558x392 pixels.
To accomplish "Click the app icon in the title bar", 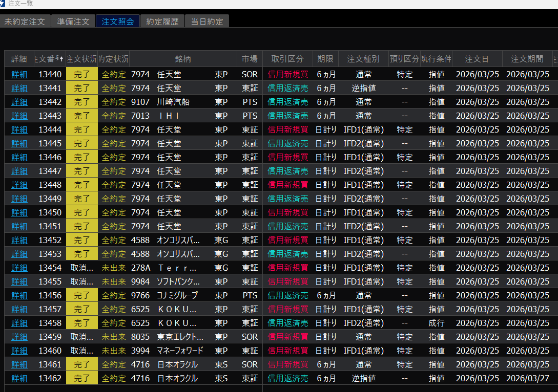I will point(3,4).
